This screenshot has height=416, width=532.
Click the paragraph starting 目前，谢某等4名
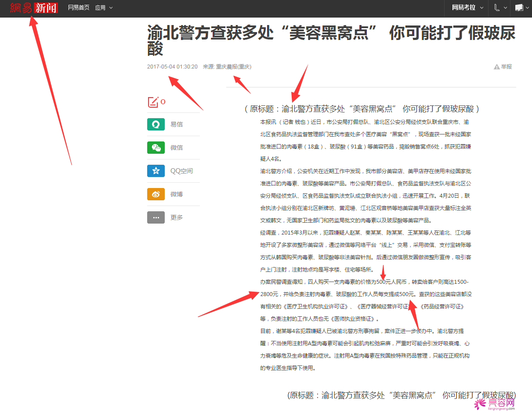pyautogui.click(x=366, y=349)
